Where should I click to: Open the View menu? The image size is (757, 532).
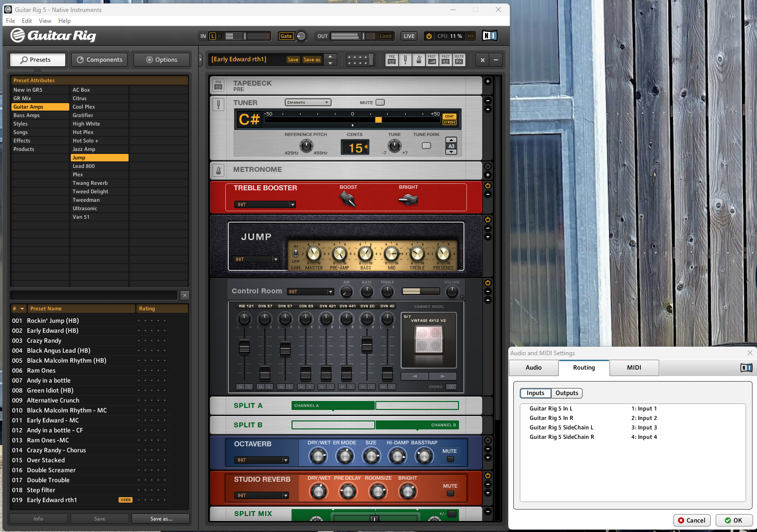pyautogui.click(x=45, y=21)
